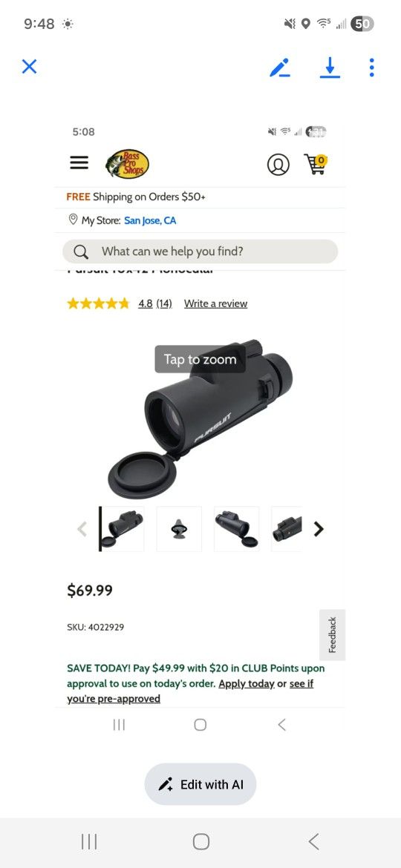Tap the 'Apply today' link

tap(247, 684)
